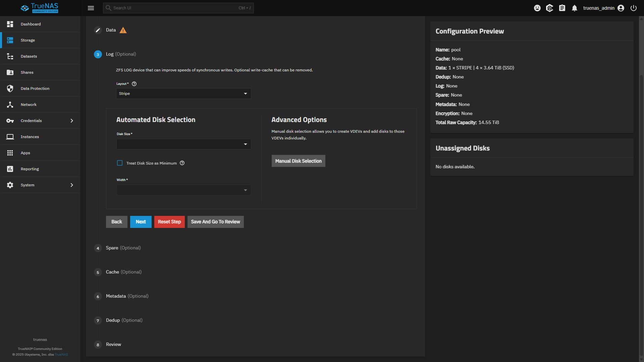Open the Jobs clipboard icon
644x362 pixels.
pos(562,8)
